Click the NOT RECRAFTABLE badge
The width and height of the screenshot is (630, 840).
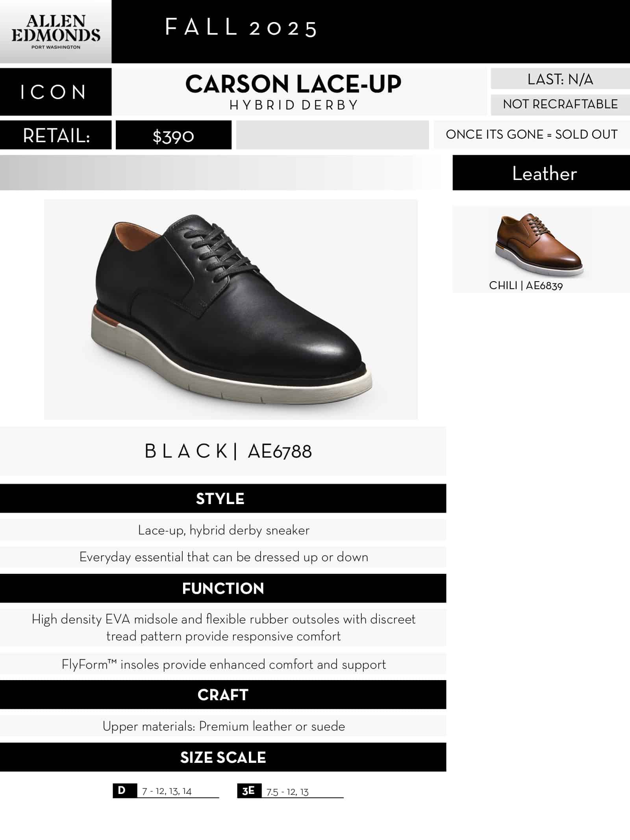point(560,104)
